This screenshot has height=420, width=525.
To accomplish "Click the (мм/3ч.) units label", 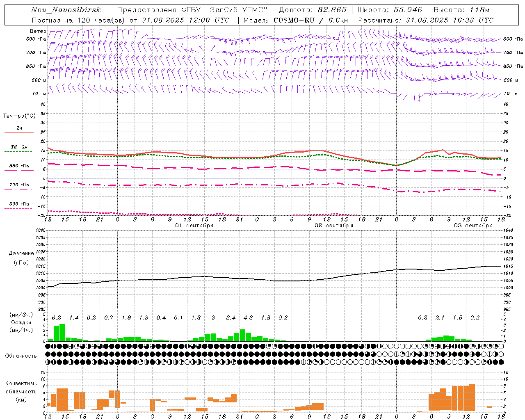I will click(21, 315).
